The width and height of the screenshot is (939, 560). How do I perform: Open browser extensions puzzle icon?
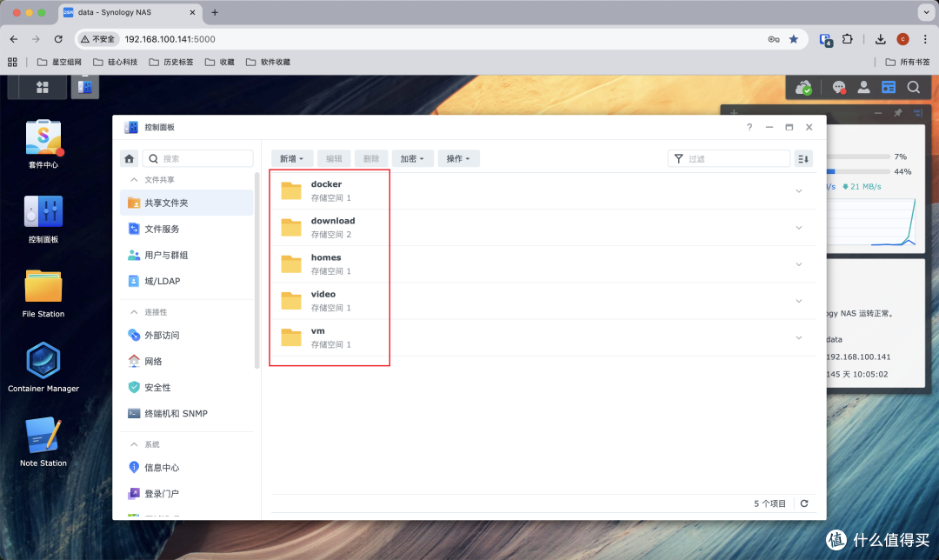click(x=847, y=39)
